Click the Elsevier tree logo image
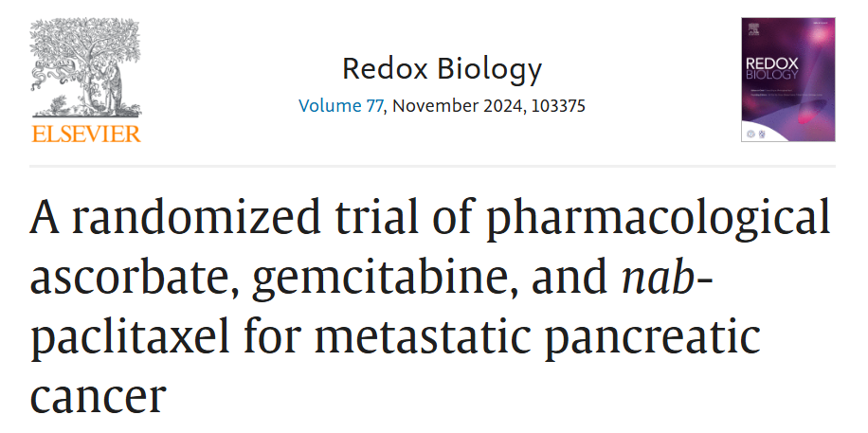 tap(85, 67)
